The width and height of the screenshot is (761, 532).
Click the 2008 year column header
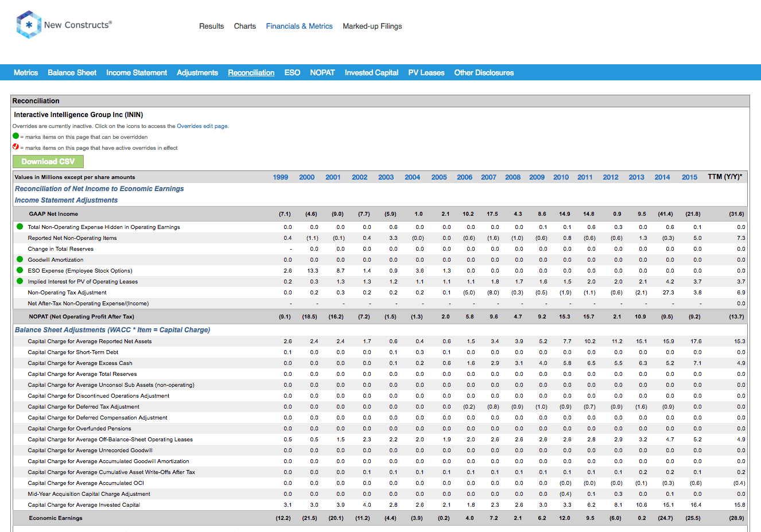click(513, 177)
